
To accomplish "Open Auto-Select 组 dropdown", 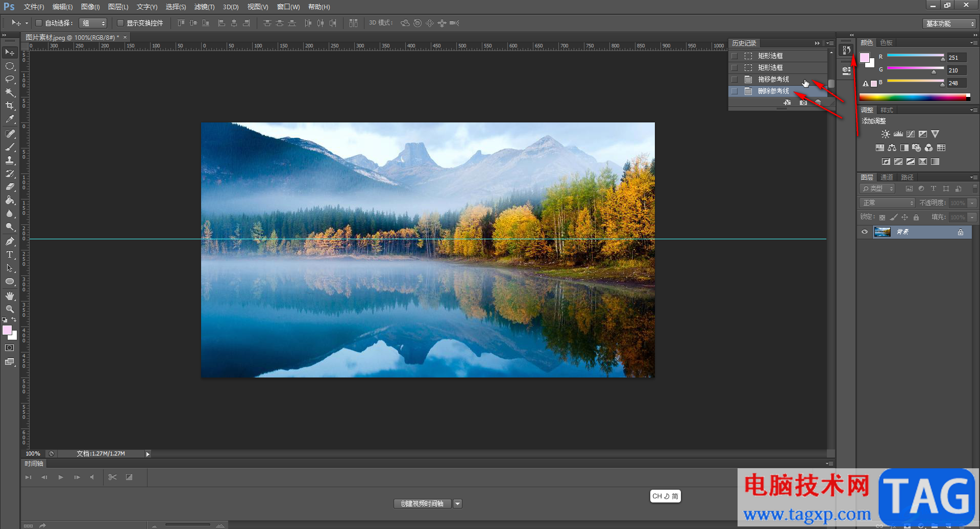I will 93,23.
